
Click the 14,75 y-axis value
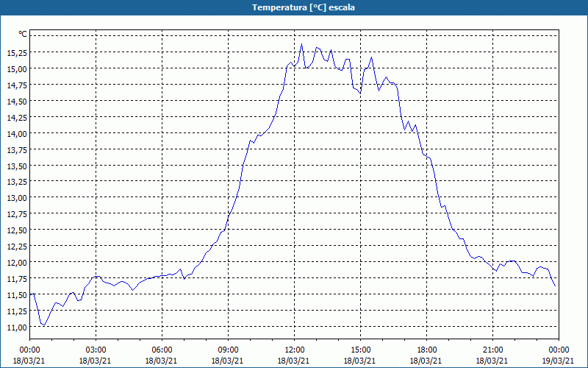pyautogui.click(x=17, y=85)
